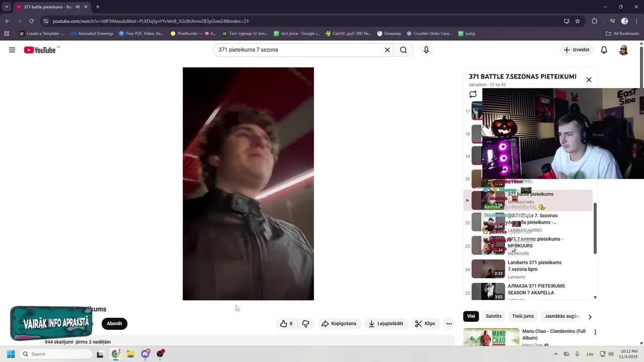This screenshot has height=362, width=644.
Task: Open Chrome apps grid in bookmarks bar
Action: point(7,34)
